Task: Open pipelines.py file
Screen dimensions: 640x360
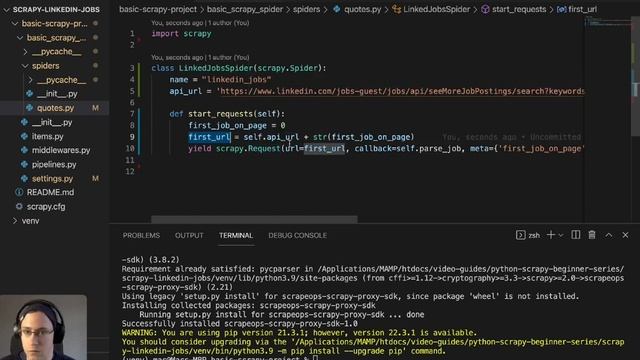Action: (x=54, y=164)
